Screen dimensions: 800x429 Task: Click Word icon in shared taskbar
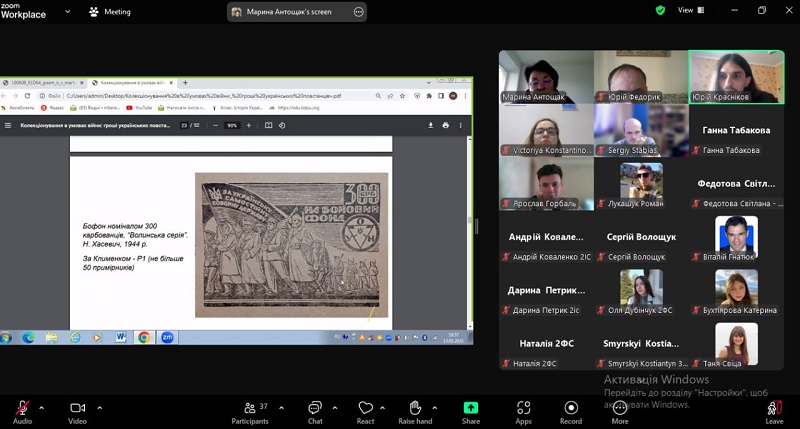click(120, 337)
